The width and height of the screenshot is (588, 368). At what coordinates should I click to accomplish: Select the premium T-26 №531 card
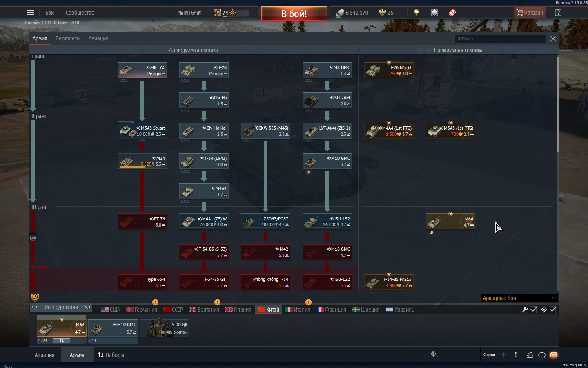(x=389, y=70)
